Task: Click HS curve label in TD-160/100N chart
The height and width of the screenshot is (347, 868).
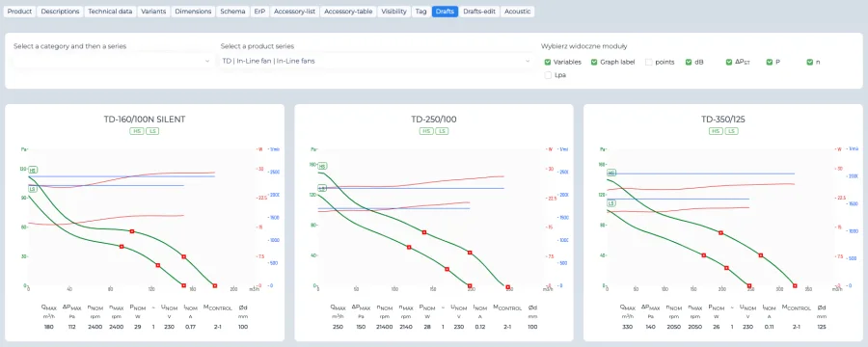Action: coord(33,170)
